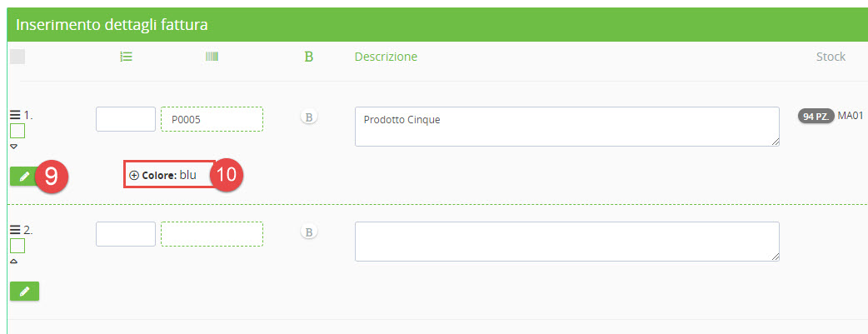Click the 94 PZ. stock badge

[x=816, y=116]
